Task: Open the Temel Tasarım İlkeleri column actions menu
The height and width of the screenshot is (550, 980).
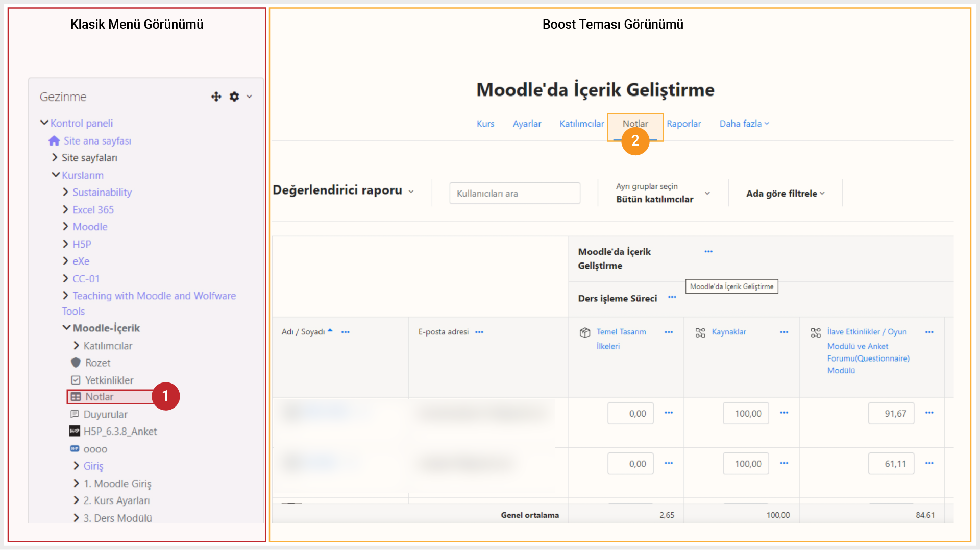Action: tap(669, 332)
